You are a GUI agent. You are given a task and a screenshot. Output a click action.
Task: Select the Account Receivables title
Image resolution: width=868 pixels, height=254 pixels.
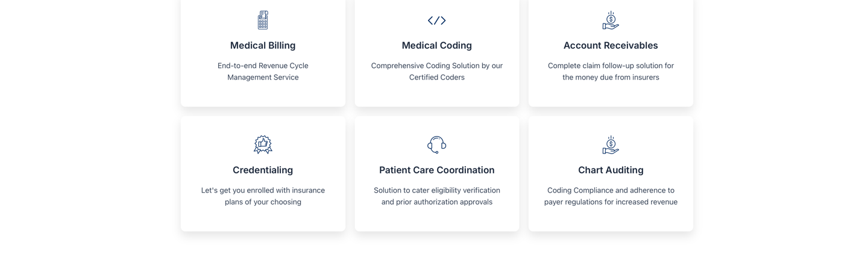[611, 46]
